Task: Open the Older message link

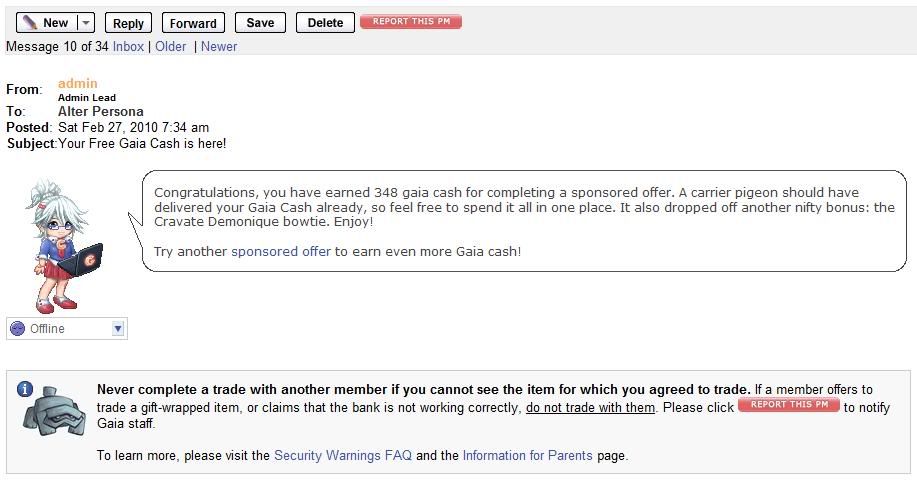Action: [x=170, y=46]
